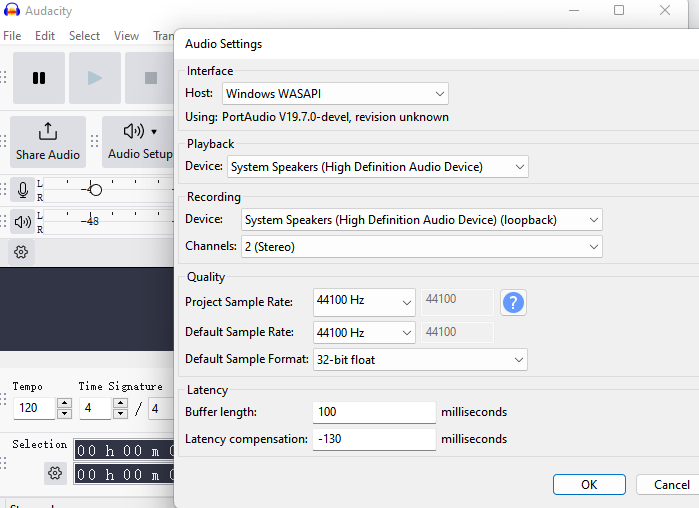This screenshot has width=699, height=508.
Task: Expand the Host Windows WASAPI dropdown
Action: (x=335, y=94)
